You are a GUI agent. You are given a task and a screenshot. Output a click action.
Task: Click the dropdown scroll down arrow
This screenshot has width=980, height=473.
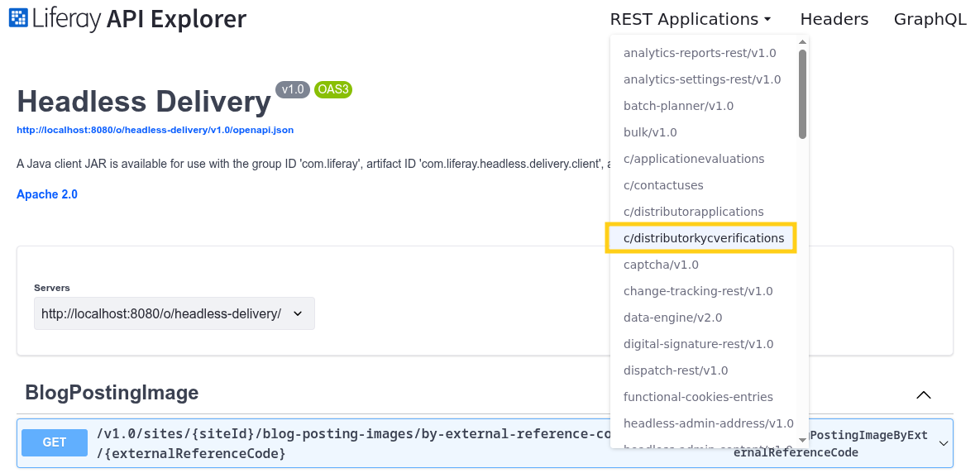pyautogui.click(x=802, y=441)
